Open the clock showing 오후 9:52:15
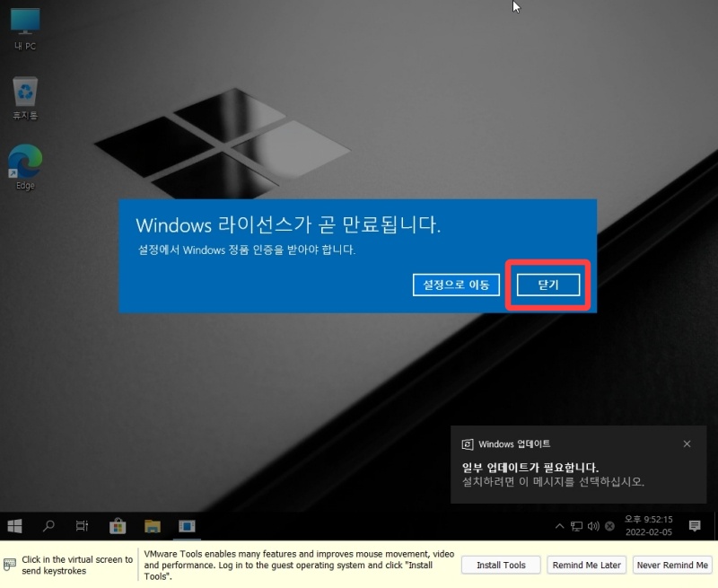Image resolution: width=718 pixels, height=588 pixels. pos(649,519)
